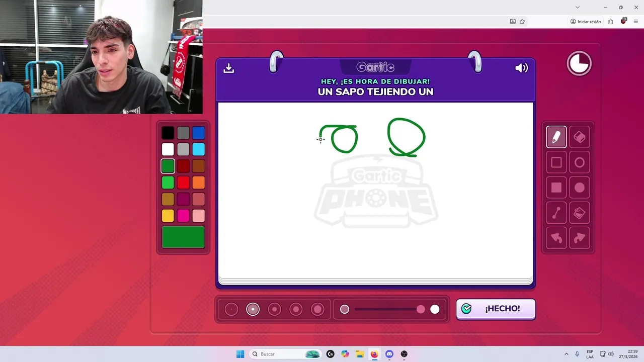The width and height of the screenshot is (644, 362).
Task: Click the Buscar taskbar search box
Action: click(x=286, y=354)
